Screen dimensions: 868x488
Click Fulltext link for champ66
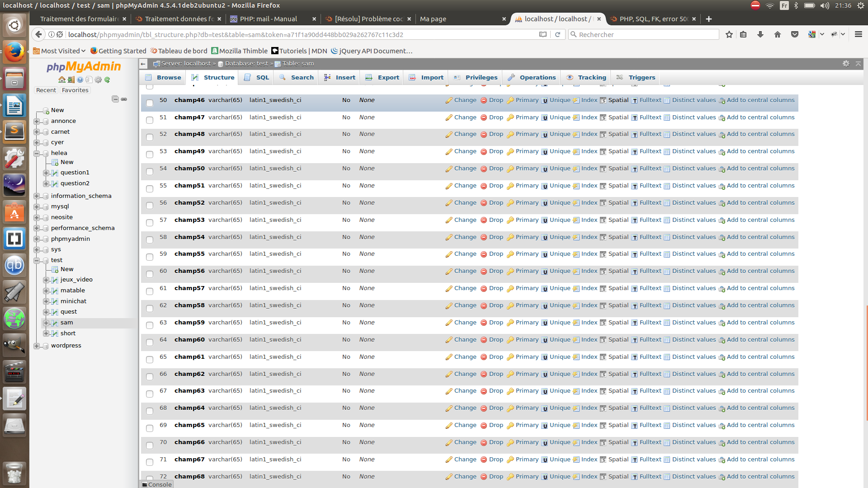[650, 442]
